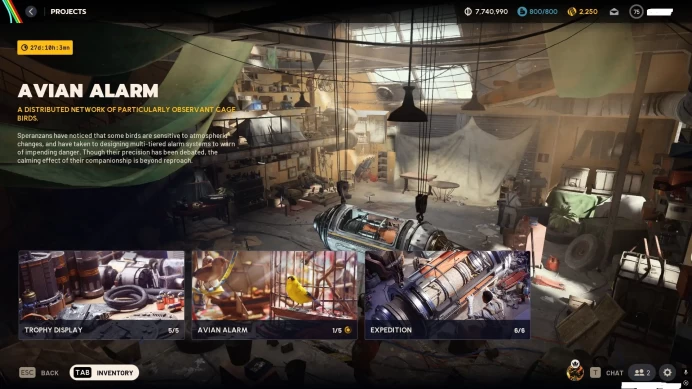
Task: Click the TAB key icon
Action: [83, 373]
